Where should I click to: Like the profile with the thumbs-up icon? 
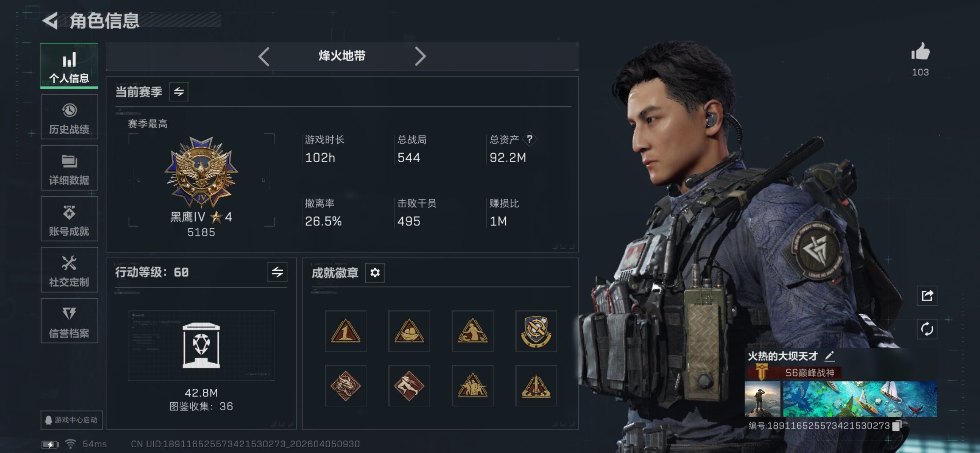point(920,51)
